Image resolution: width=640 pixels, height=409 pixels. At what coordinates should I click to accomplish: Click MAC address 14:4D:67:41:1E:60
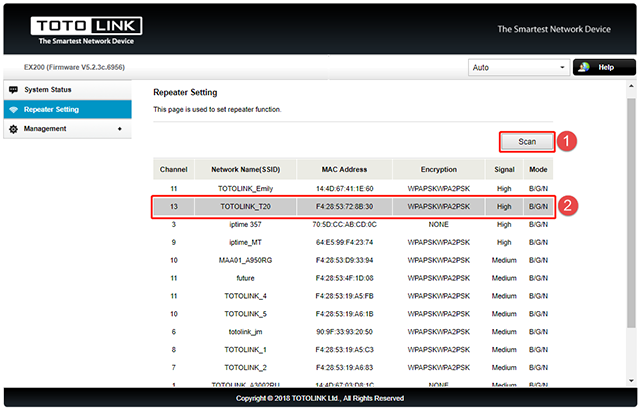[344, 189]
